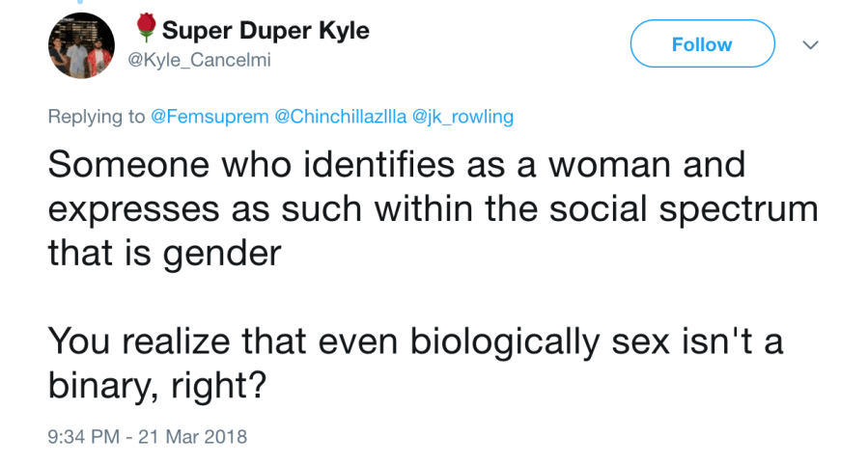Screen dimensions: 868x464
Task: Click the Follow button
Action: [702, 44]
